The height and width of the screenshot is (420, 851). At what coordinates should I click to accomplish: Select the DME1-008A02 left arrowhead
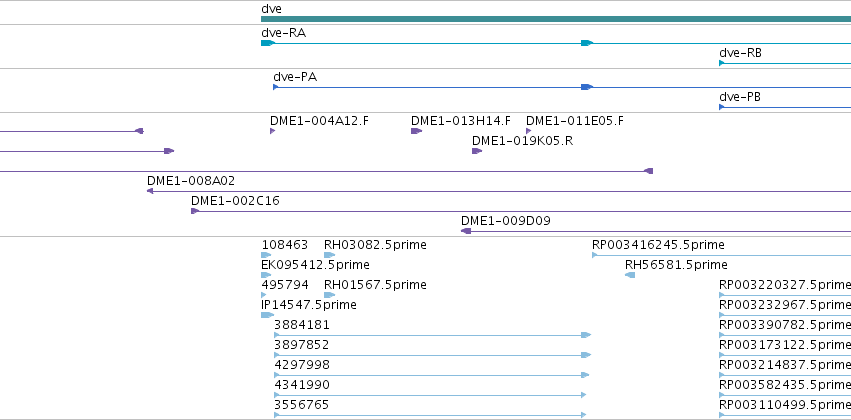[150, 191]
